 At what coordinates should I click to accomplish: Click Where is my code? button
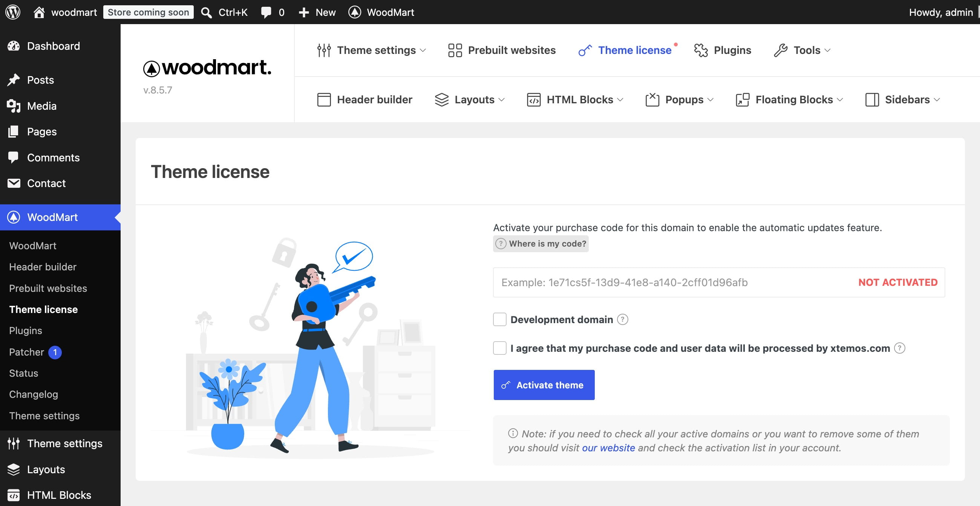coord(541,244)
